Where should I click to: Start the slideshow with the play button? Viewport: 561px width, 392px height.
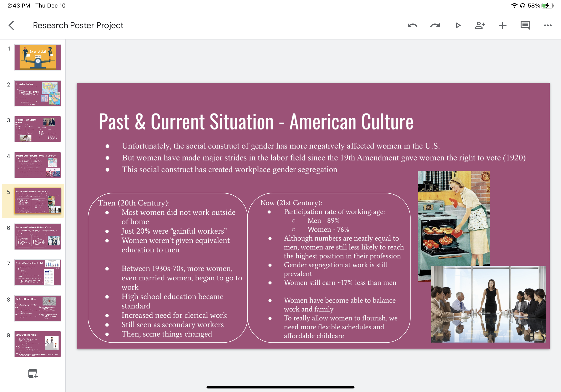click(x=458, y=25)
